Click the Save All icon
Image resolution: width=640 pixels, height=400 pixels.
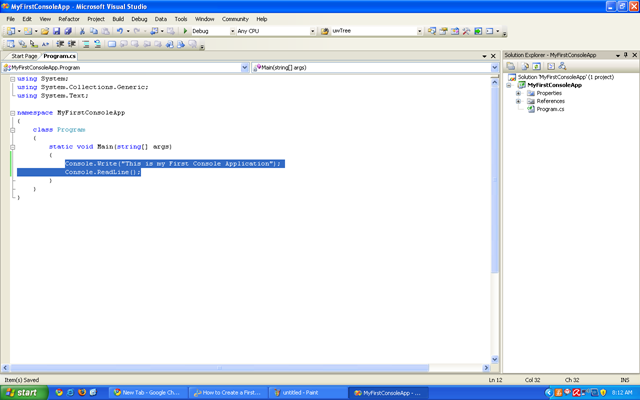click(x=68, y=31)
